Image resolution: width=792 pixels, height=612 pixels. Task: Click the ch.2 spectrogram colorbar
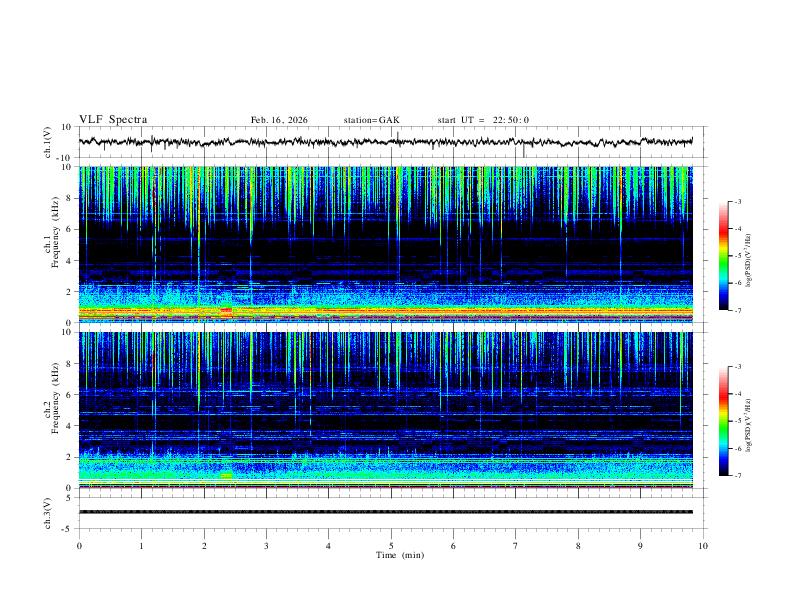[x=723, y=421]
